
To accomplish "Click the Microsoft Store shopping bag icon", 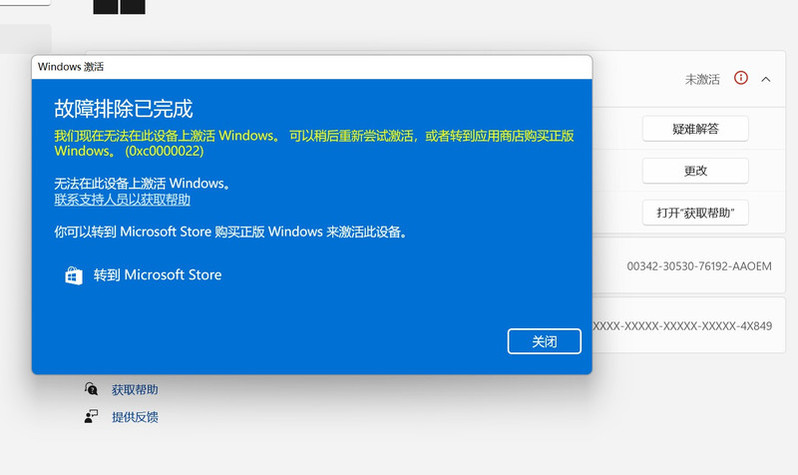I will (73, 275).
